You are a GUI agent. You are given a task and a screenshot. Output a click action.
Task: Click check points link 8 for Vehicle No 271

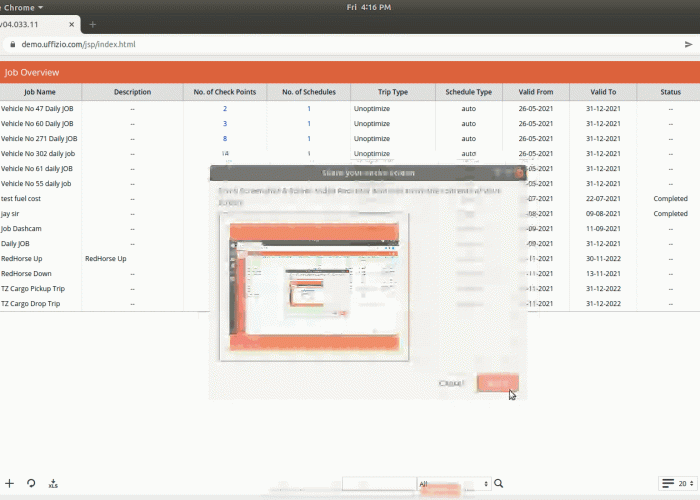pyautogui.click(x=225, y=138)
